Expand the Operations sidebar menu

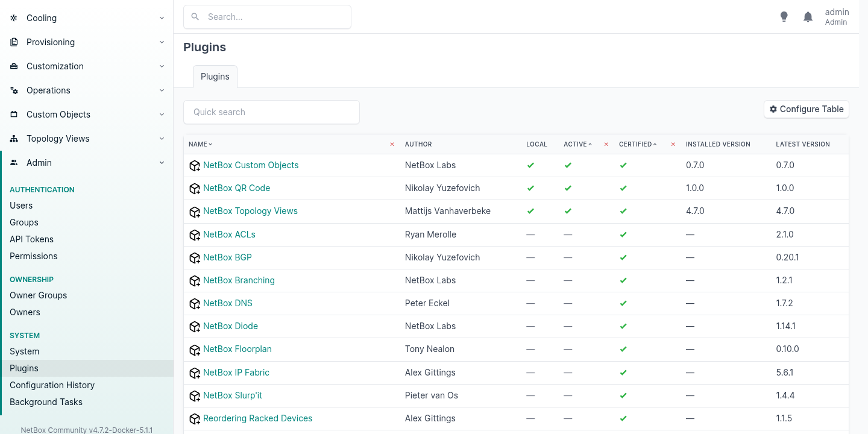[87, 90]
